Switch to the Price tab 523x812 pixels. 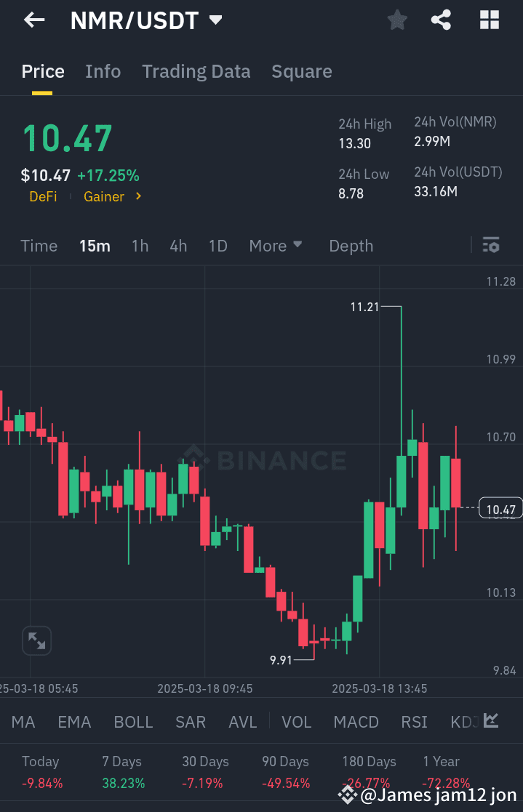(43, 71)
